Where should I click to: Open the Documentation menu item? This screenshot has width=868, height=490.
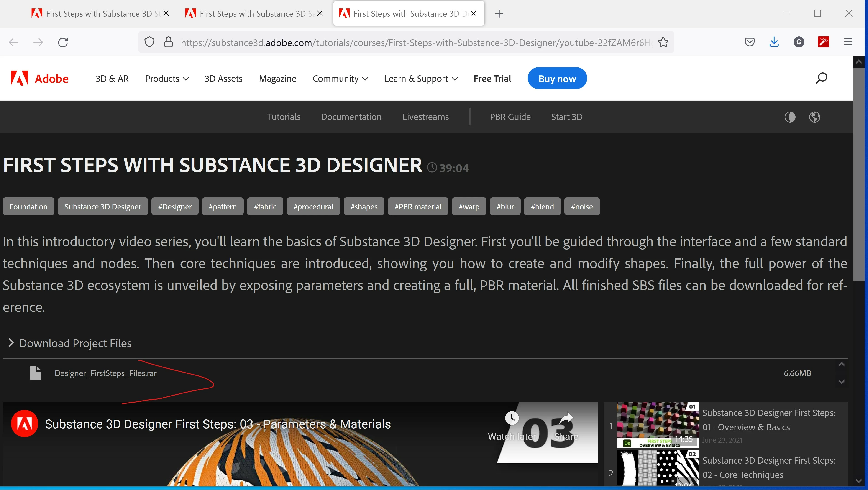[351, 117]
